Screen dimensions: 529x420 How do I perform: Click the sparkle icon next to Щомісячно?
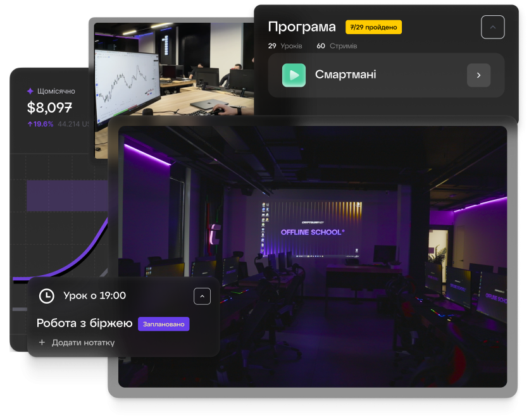pos(30,91)
